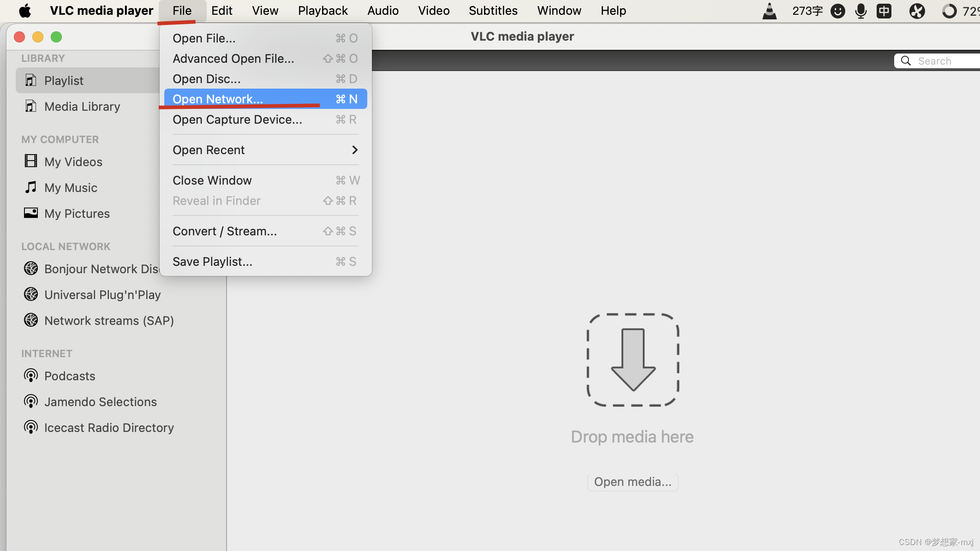980x551 pixels.
Task: Select Icecast Radio Directory entry
Action: pos(109,428)
